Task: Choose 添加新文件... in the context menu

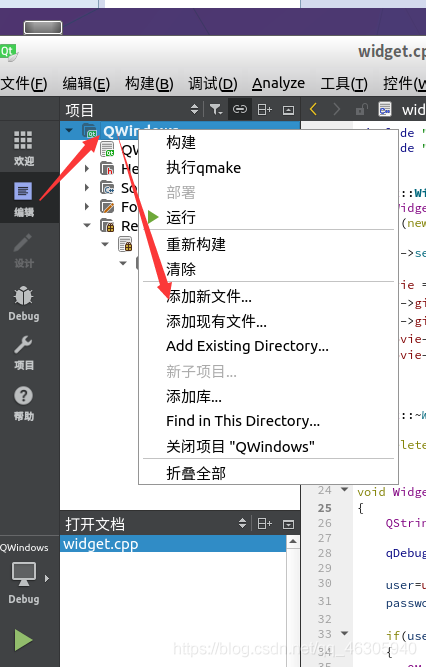Action: pos(268,296)
